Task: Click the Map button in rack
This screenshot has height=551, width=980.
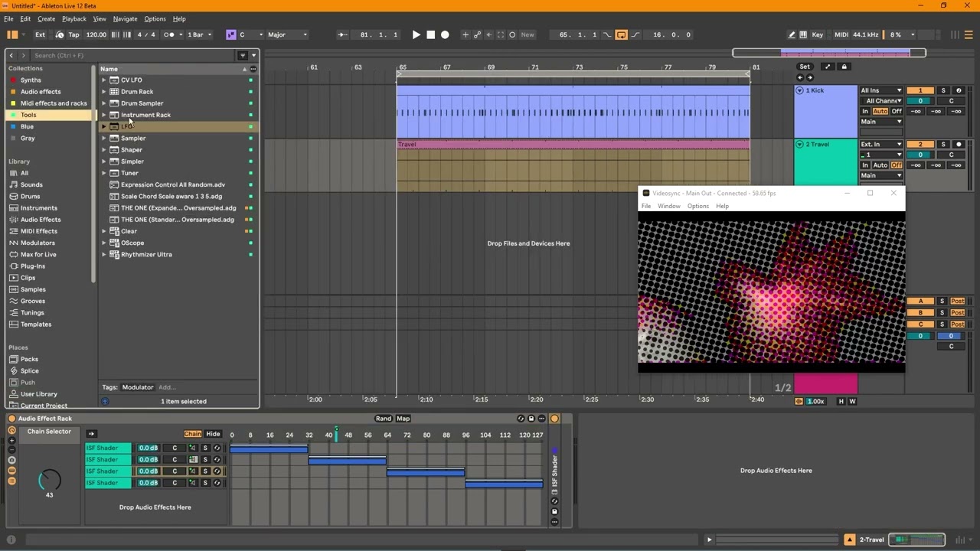Action: [x=403, y=419]
